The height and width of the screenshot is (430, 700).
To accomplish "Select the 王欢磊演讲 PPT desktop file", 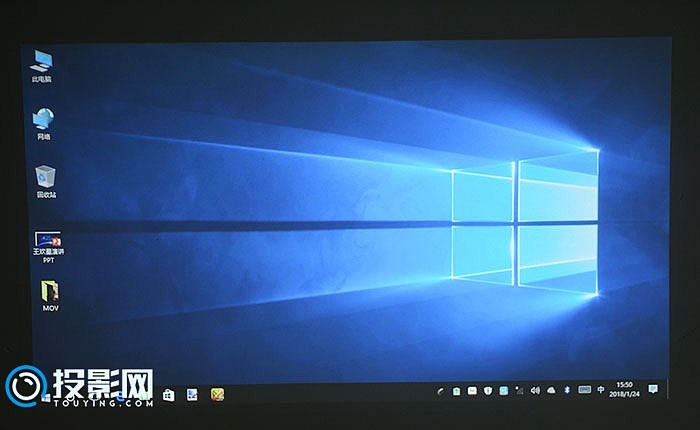I will [x=48, y=246].
